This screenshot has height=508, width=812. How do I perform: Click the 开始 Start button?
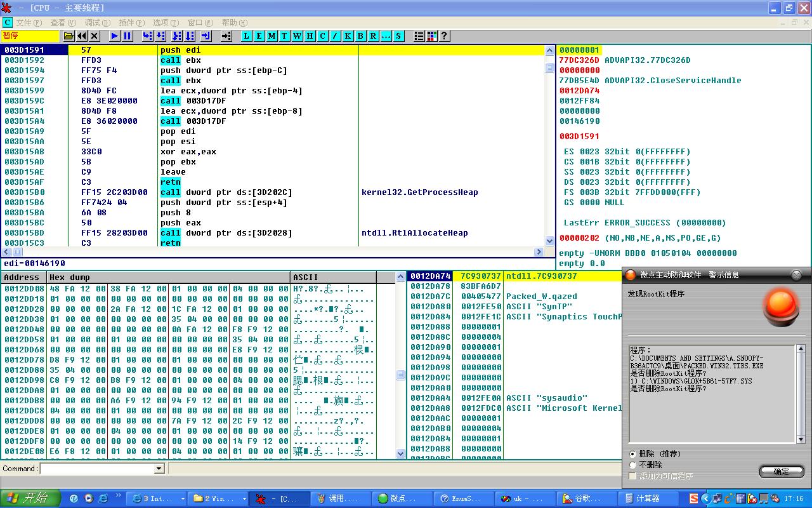(30, 498)
